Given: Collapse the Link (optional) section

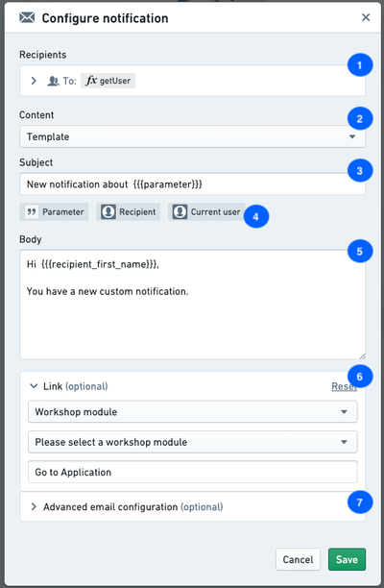Looking at the screenshot, I should (34, 386).
